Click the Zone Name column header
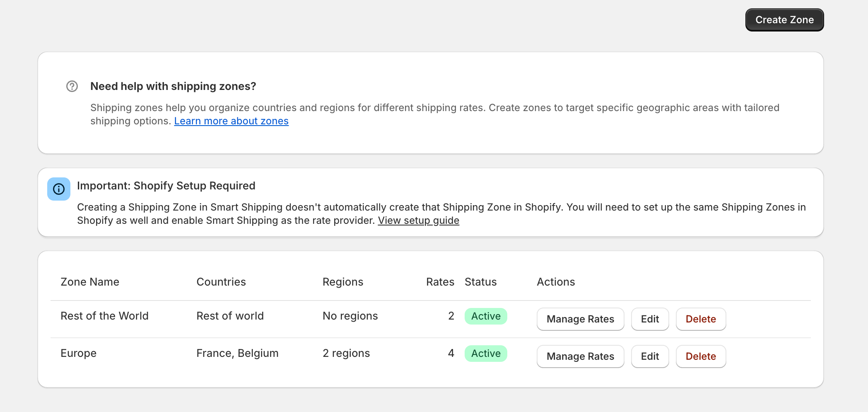The image size is (868, 412). coord(90,282)
